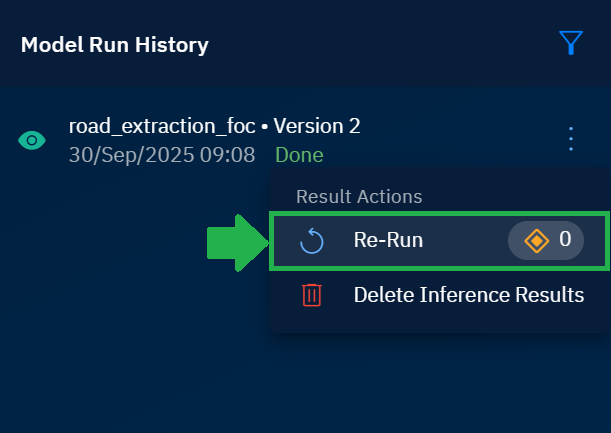Image resolution: width=611 pixels, height=433 pixels.
Task: Toggle visibility eye for road_extraction_foc run
Action: click(32, 141)
